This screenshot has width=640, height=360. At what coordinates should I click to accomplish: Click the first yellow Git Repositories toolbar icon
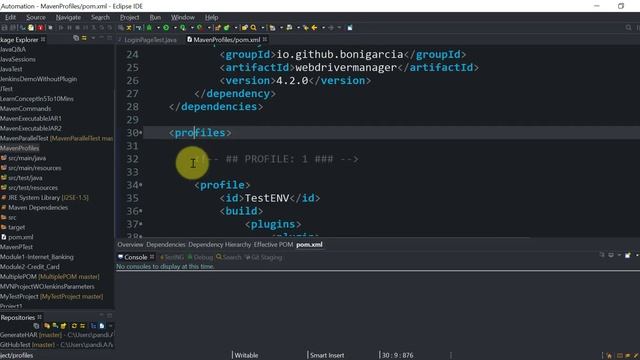pyautogui.click(x=47, y=326)
